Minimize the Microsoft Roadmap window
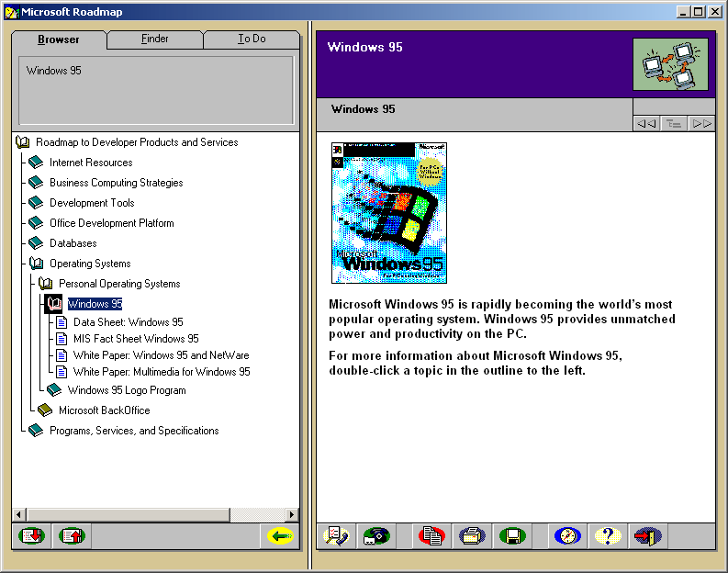The height and width of the screenshot is (573, 728). pos(682,12)
